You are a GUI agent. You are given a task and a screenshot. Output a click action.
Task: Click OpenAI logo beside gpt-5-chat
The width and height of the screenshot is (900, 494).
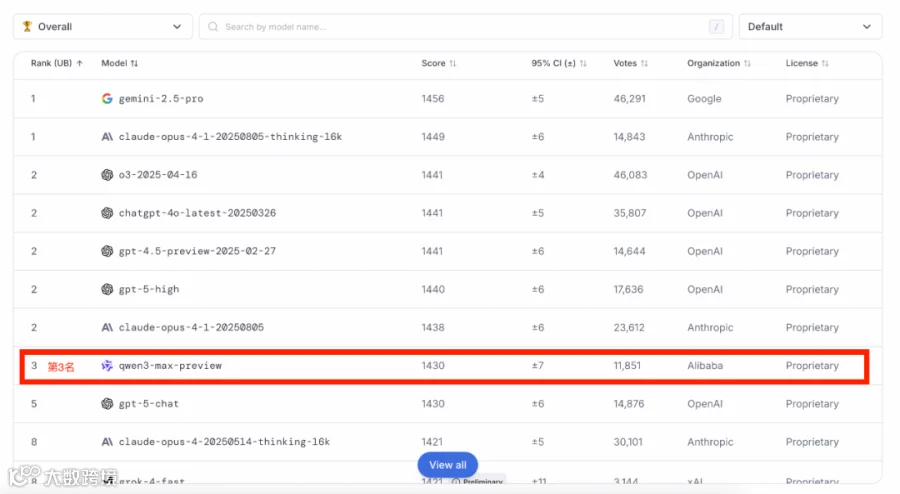click(x=107, y=404)
